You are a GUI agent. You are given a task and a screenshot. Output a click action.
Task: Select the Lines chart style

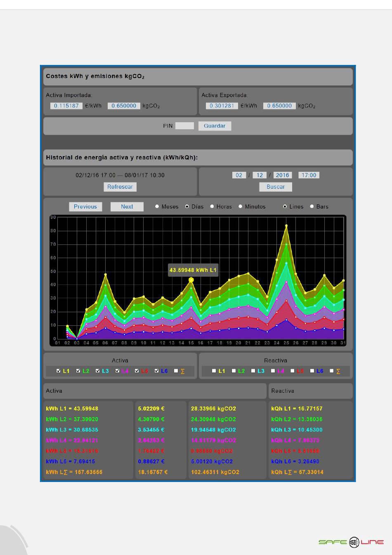[285, 206]
